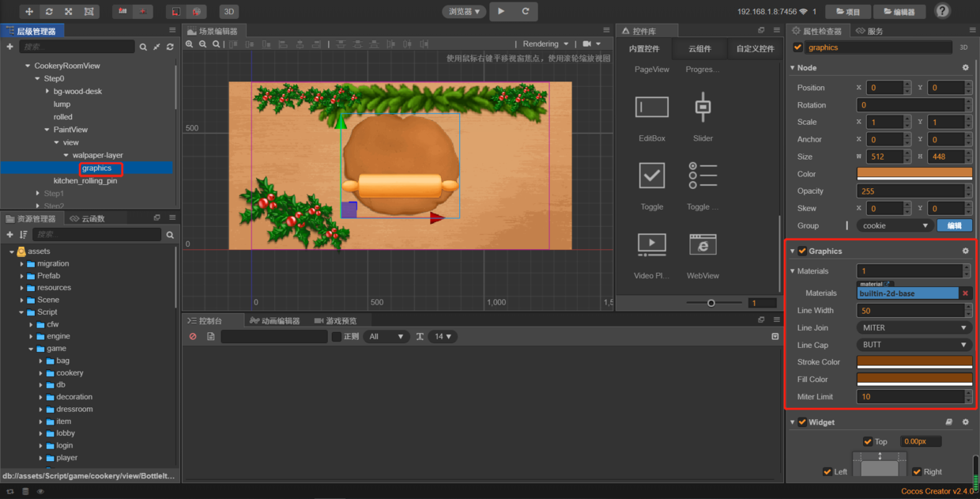Viewport: 980px width, 499px height.
Task: Toggle the Widget Top alignment checkbox
Action: tap(868, 441)
